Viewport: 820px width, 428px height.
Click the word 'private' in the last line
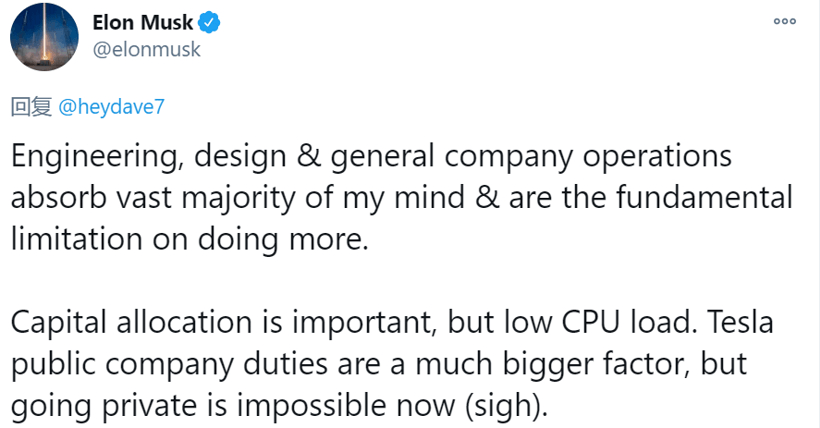149,407
